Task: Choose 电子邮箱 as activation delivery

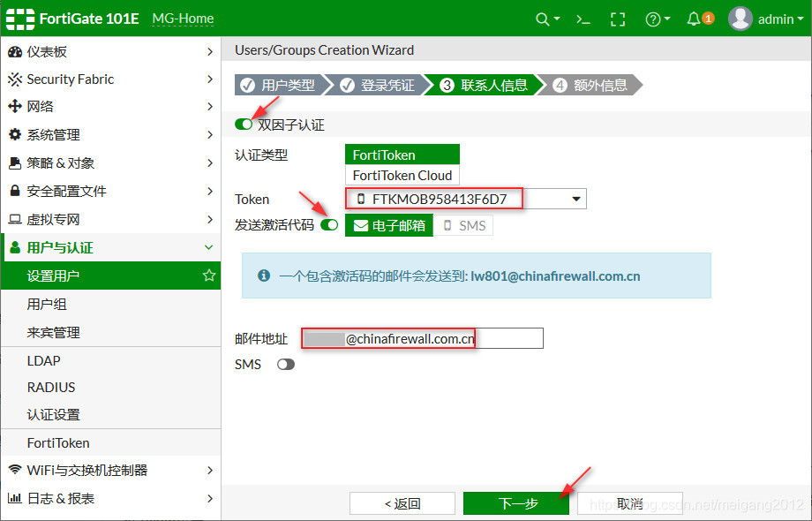Action: [389, 225]
